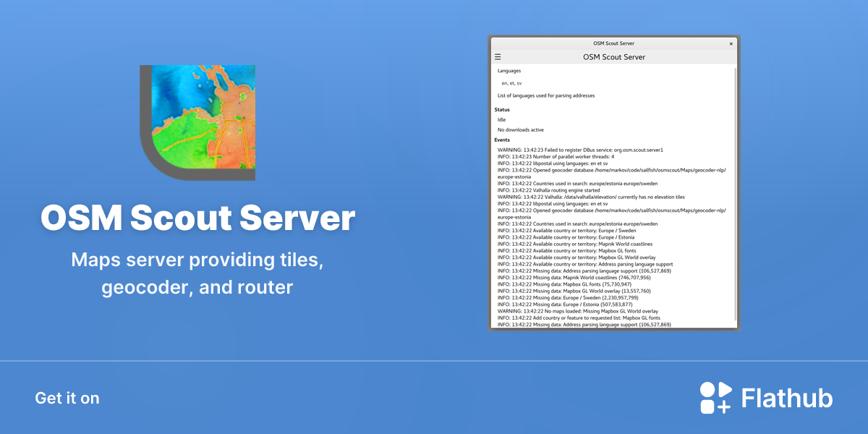Select 'Available country or territory: Europe / Estonia'
Screen dimensions: 868x434
coord(566,237)
